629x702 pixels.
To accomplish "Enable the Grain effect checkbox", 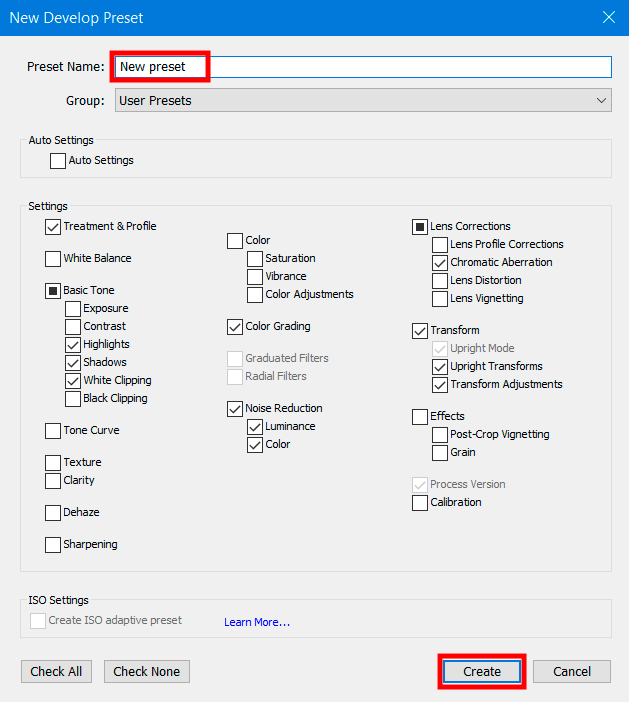I will (x=440, y=453).
